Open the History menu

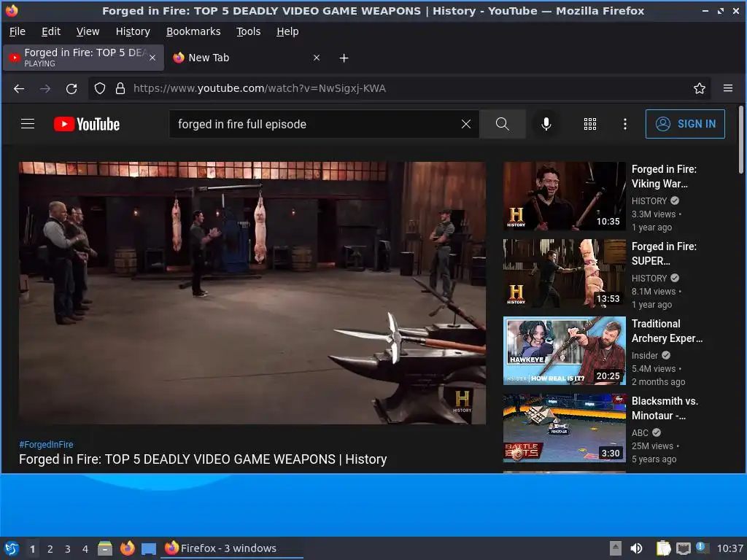(133, 31)
